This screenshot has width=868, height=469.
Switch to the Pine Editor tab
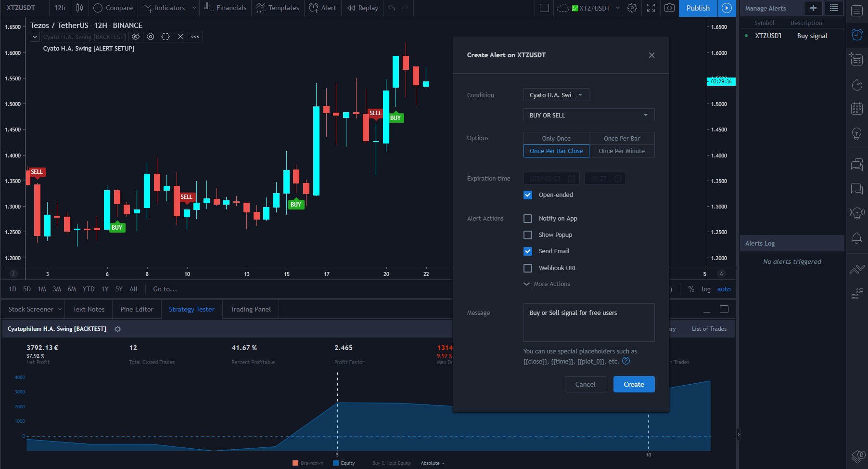[137, 309]
